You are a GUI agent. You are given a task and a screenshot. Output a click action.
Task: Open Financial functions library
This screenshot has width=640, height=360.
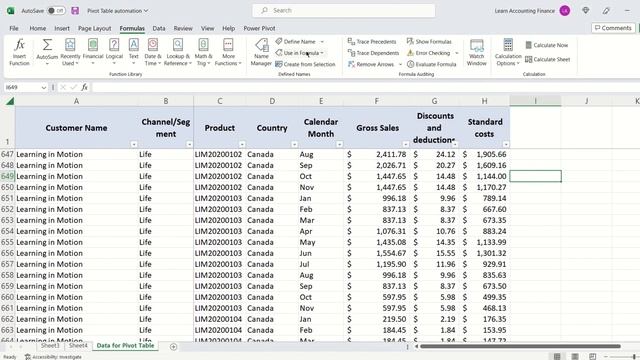(93, 51)
